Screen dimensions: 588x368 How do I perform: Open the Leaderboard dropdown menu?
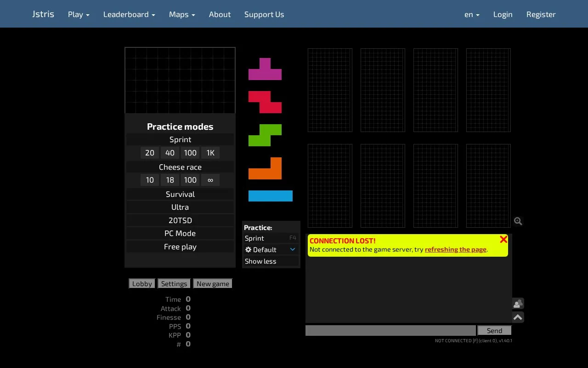tap(129, 14)
